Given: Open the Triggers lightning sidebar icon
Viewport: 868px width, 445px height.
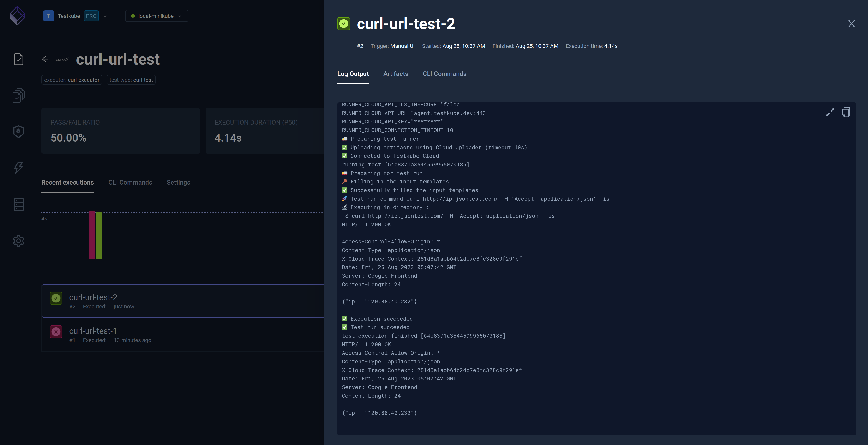Looking at the screenshot, I should [x=18, y=168].
